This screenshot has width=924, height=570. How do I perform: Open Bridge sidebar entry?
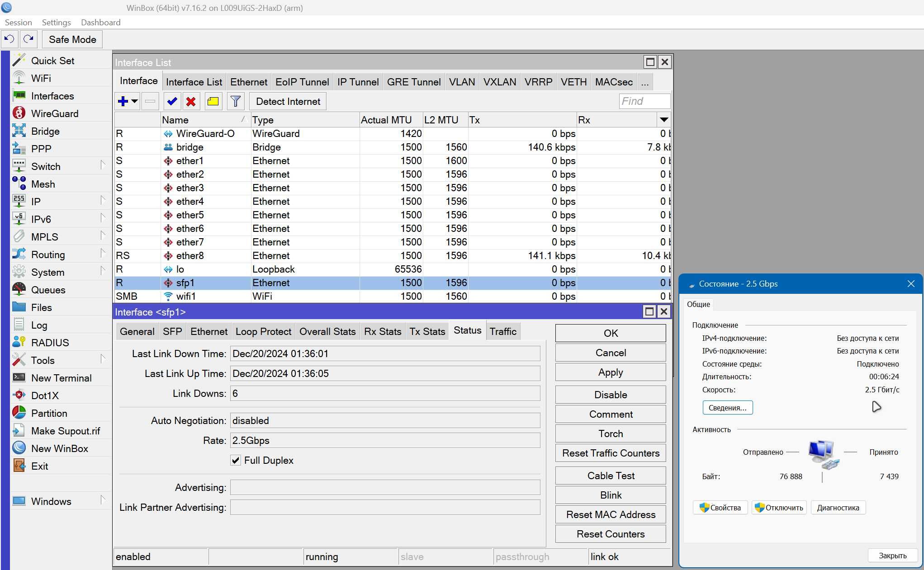45,131
